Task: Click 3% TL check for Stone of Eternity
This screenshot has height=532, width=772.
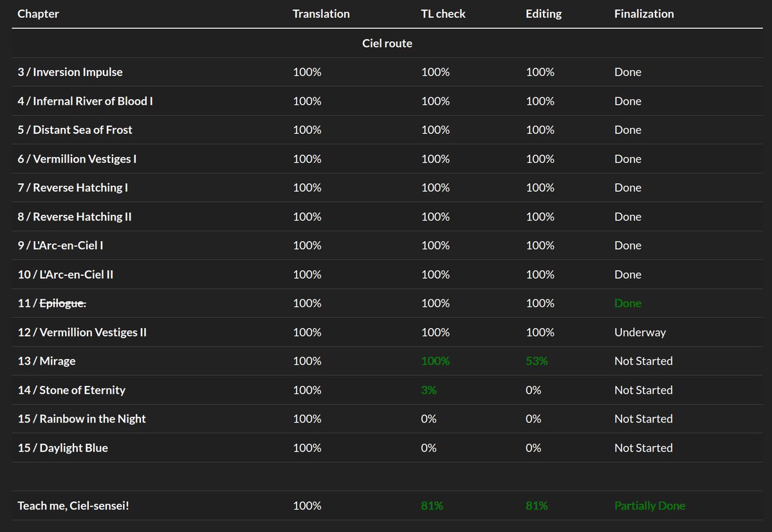Action: pyautogui.click(x=429, y=390)
